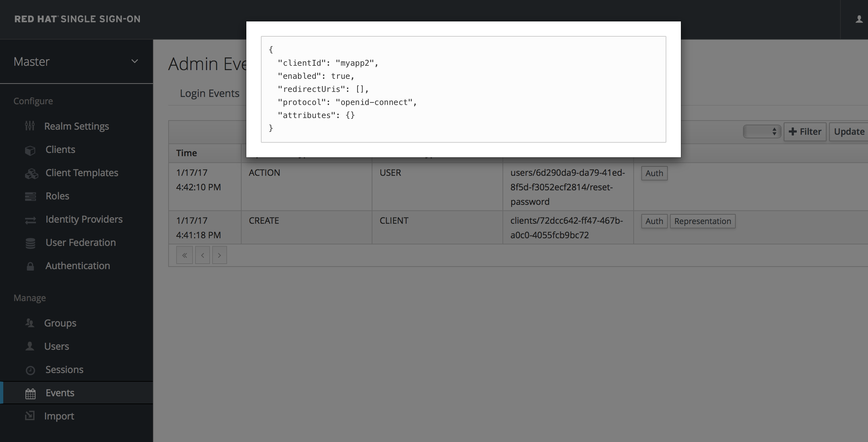868x442 pixels.
Task: Click the Events calendar icon
Action: pyautogui.click(x=30, y=393)
